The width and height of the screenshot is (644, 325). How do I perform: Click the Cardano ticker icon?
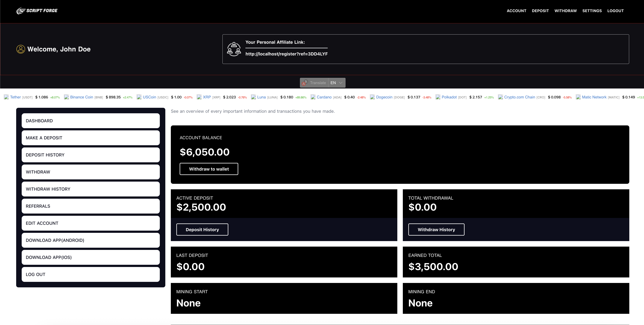coord(313,97)
